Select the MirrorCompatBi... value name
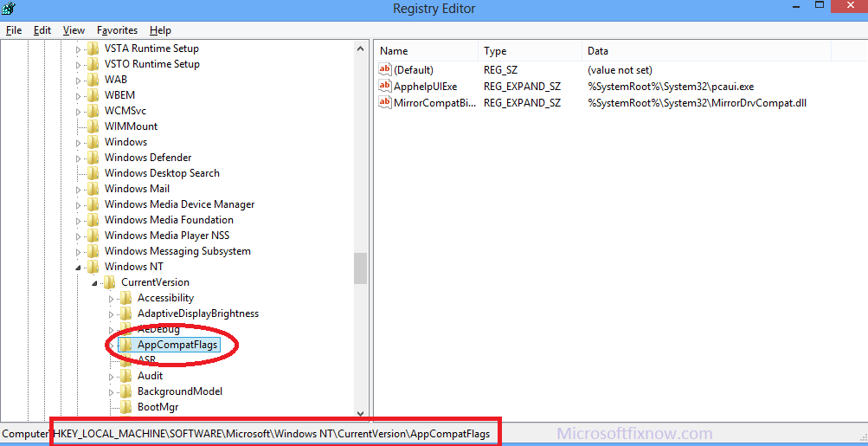This screenshot has width=868, height=446. pos(434,102)
